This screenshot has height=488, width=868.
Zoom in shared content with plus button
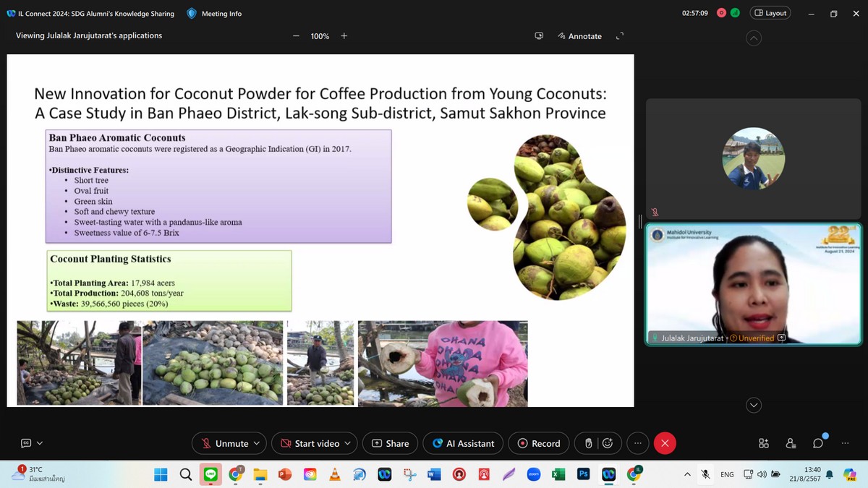click(344, 36)
